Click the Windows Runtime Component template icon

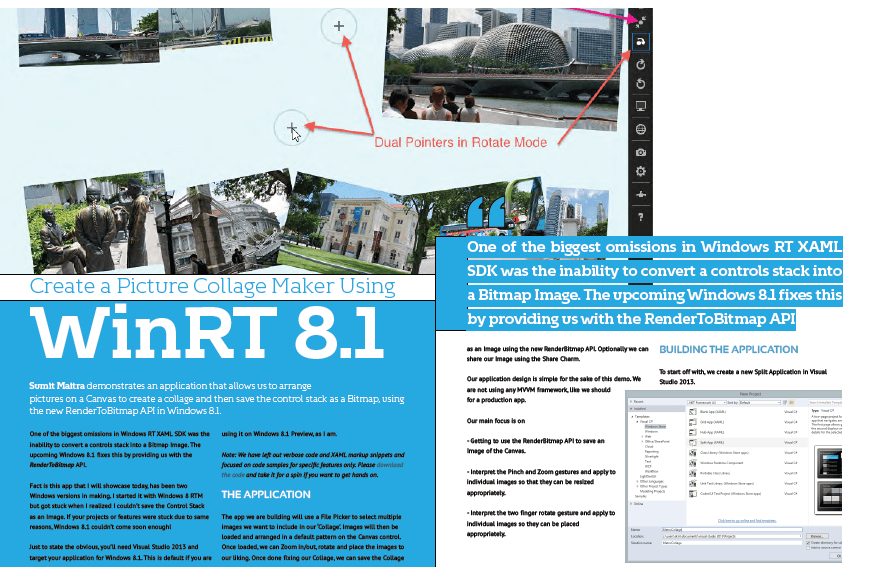click(x=693, y=463)
